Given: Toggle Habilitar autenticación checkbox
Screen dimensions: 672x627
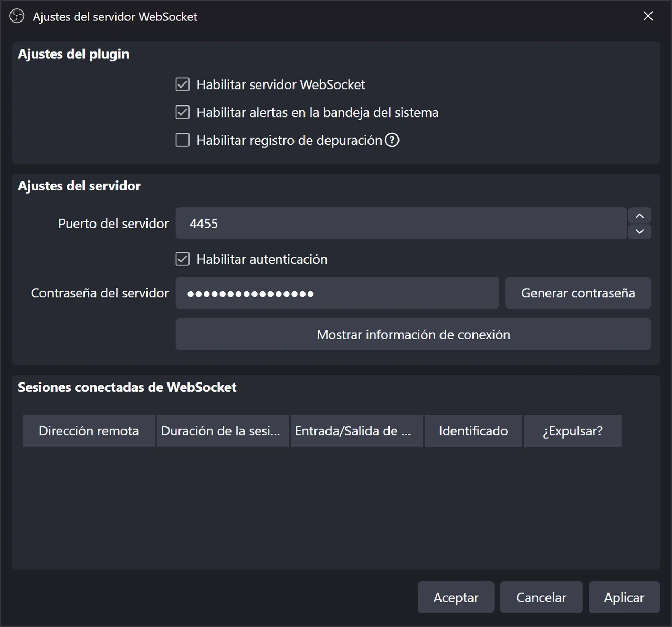Looking at the screenshot, I should click(x=183, y=259).
